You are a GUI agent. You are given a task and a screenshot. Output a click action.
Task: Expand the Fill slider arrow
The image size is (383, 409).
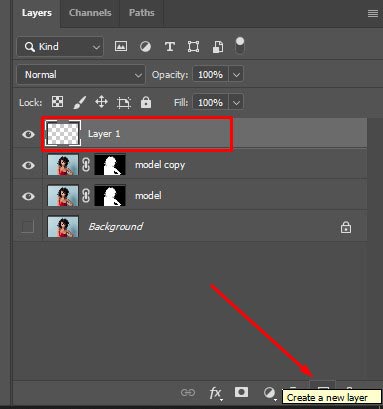click(x=236, y=102)
